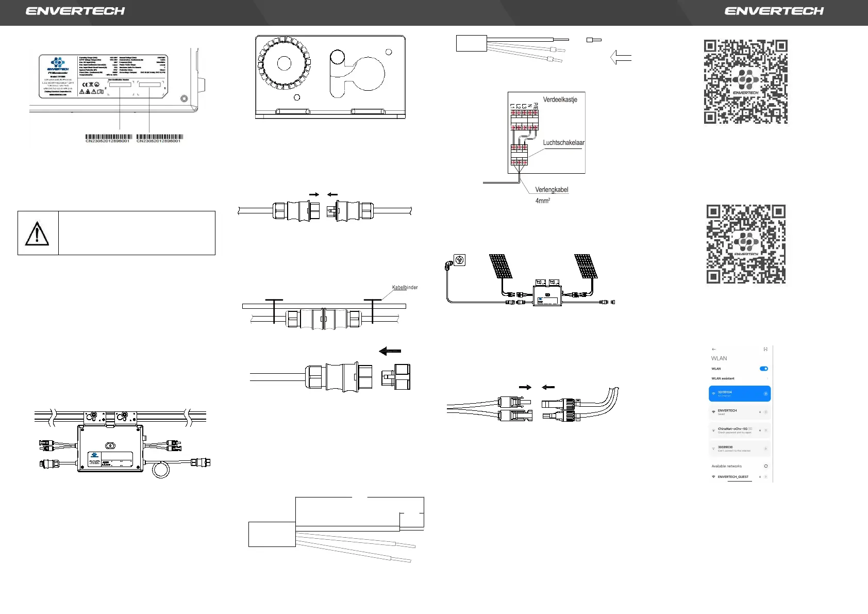Tap the scan icon at the top of the WLAN screen

point(765,350)
